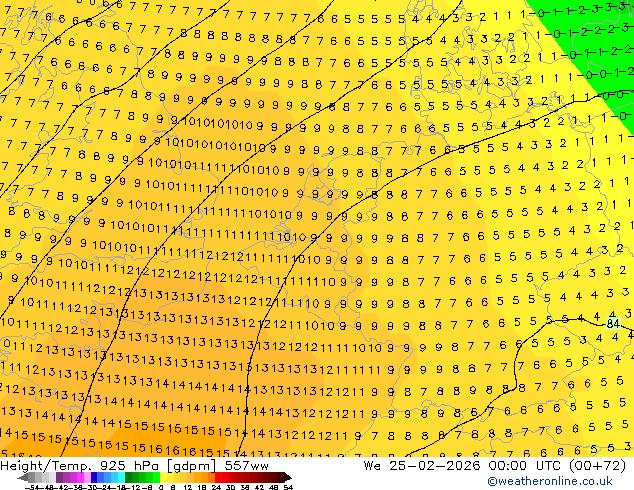The width and height of the screenshot is (634, 490).
Task: Pick the bright red swatch at legend value 24
Action: tap(218, 477)
